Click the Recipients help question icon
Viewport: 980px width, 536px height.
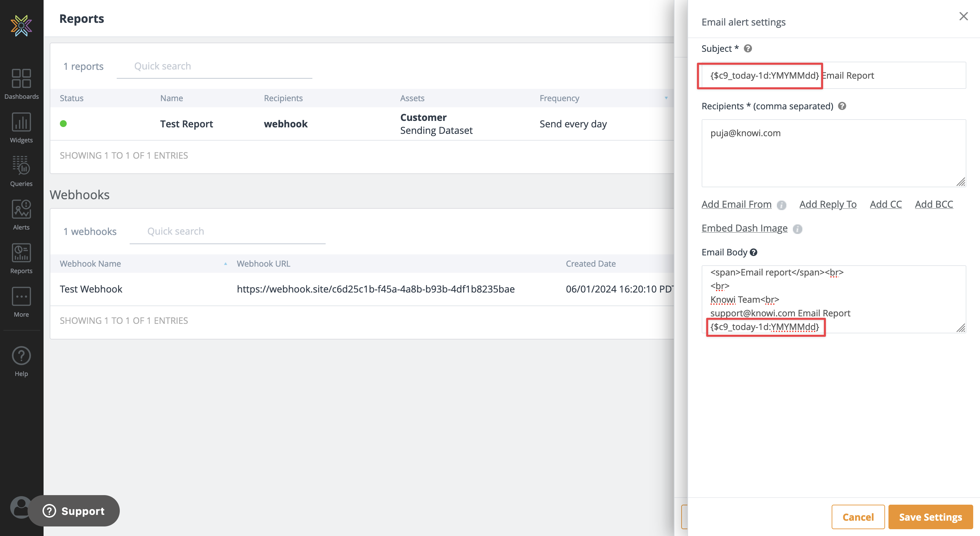coord(842,106)
